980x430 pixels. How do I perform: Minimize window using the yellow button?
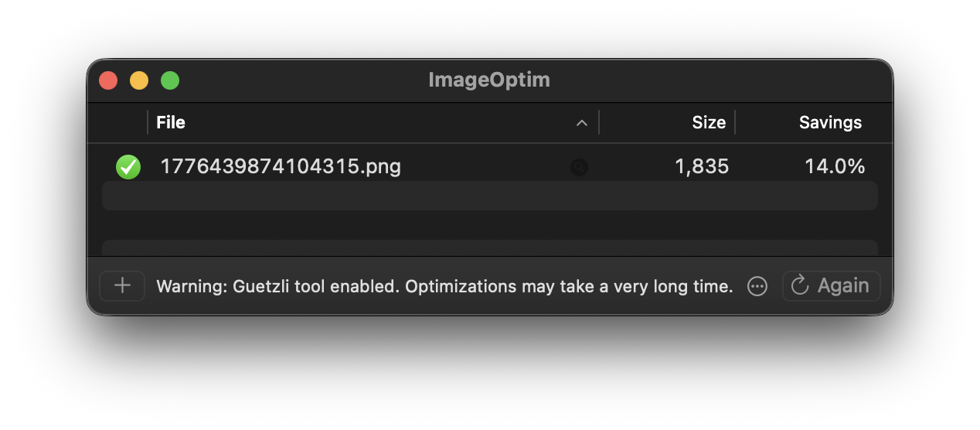point(139,80)
